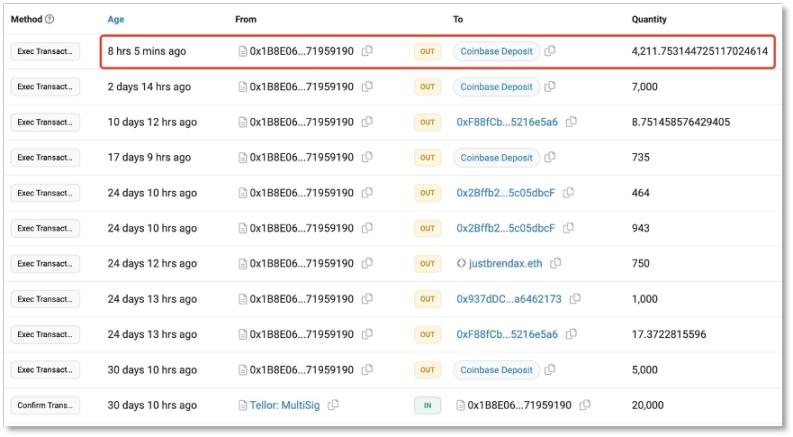Viewport: 793px width, 437px height.
Task: Open 0x2Bffb2...5c05dbcF link in the 943 row
Action: (x=506, y=228)
